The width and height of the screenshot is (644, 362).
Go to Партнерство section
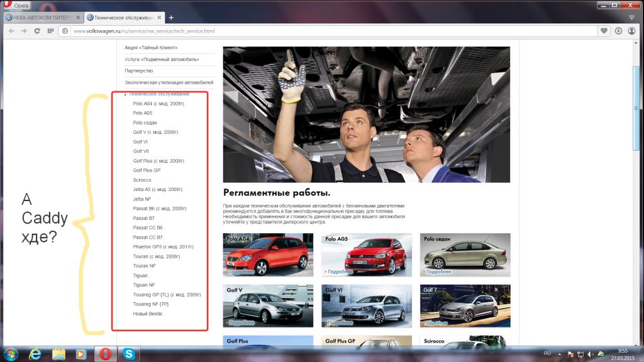139,70
